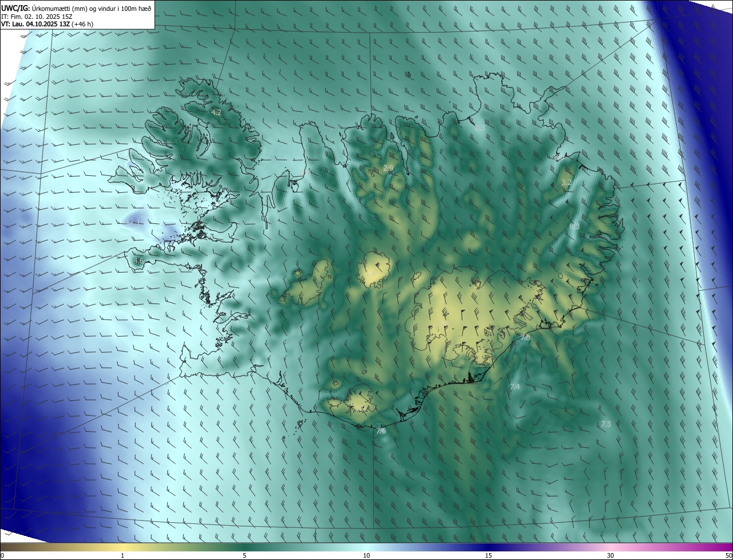The height and width of the screenshot is (560, 733).
Task: Click the colorbar tick label "50"
Action: [728, 555]
